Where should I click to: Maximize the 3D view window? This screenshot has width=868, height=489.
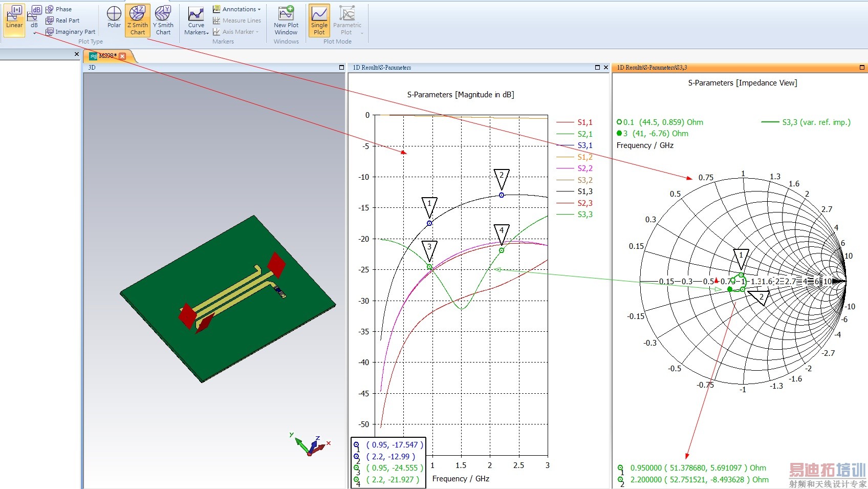(341, 68)
